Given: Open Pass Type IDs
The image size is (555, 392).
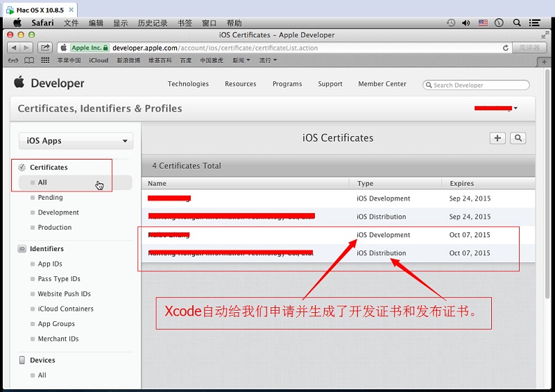Looking at the screenshot, I should click(x=59, y=279).
